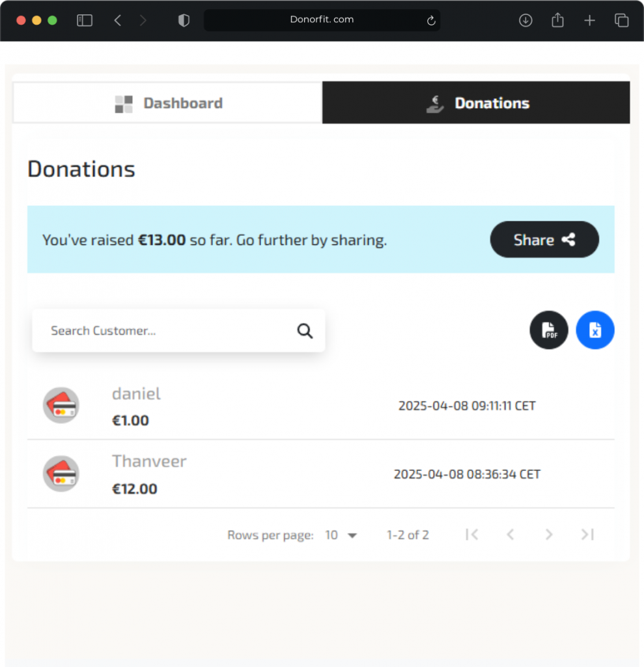The width and height of the screenshot is (644, 667).
Task: Open browser downloads icon
Action: tap(525, 21)
